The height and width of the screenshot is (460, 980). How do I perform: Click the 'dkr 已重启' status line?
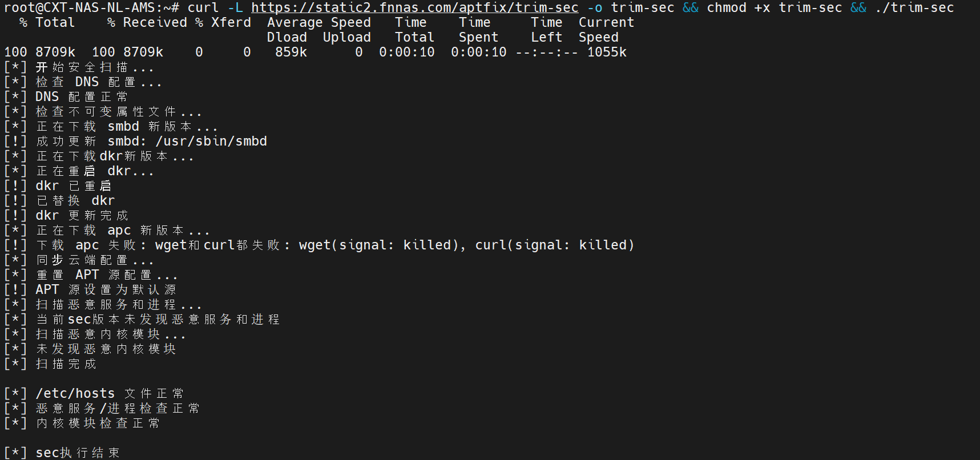73,185
